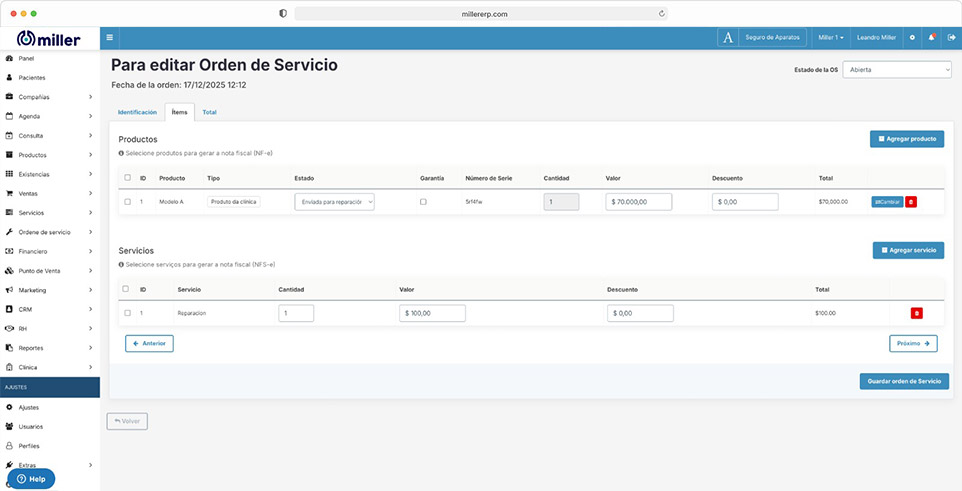Check the Reparacion row selection checkbox
This screenshot has width=962, height=491.
click(128, 313)
